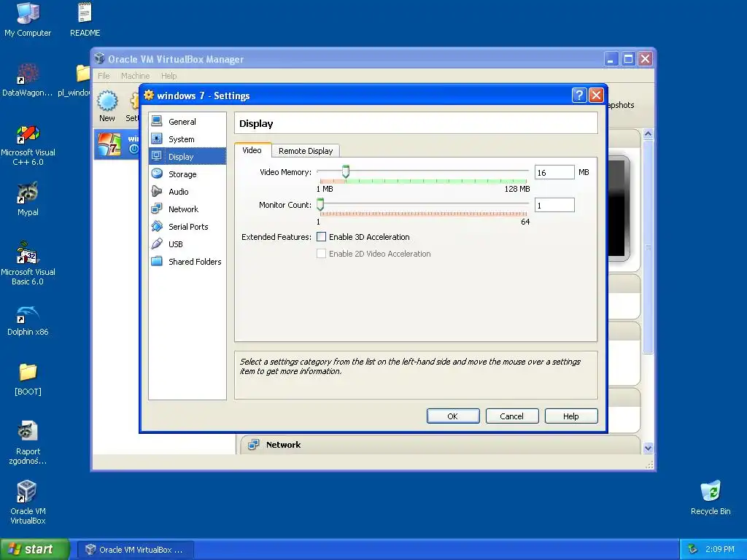
Task: Click the Help button in settings dialog
Action: tap(570, 416)
